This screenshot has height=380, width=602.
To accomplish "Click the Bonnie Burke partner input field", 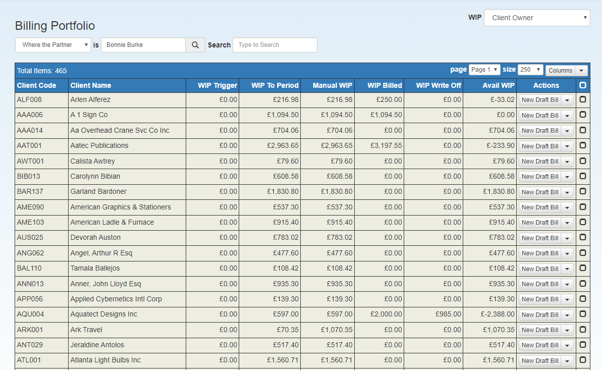I will click(x=144, y=45).
